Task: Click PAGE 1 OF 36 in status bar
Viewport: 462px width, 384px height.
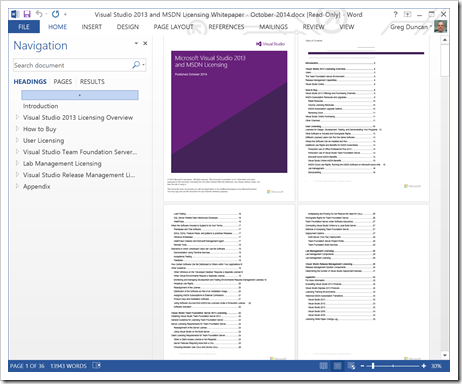Action: (x=27, y=366)
